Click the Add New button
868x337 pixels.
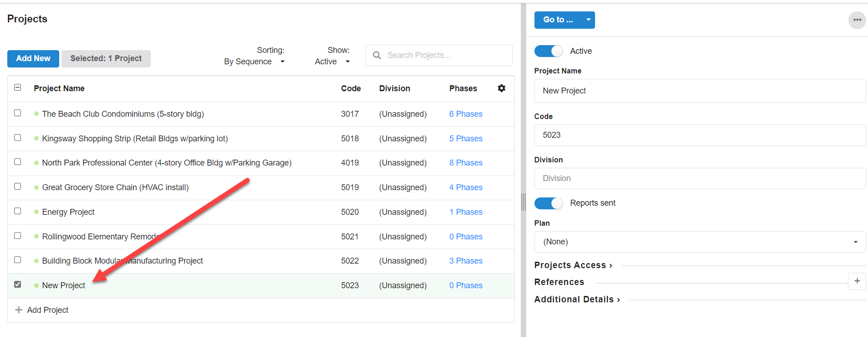coord(33,58)
